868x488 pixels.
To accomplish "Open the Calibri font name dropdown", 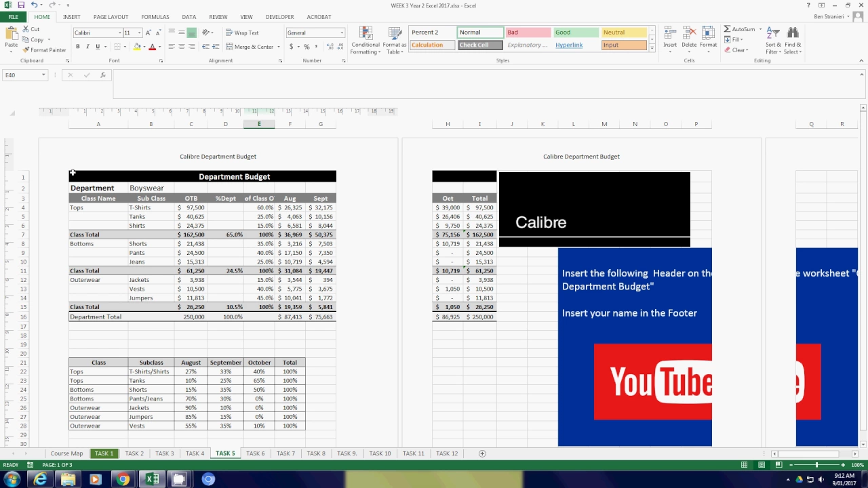I will [x=120, y=33].
